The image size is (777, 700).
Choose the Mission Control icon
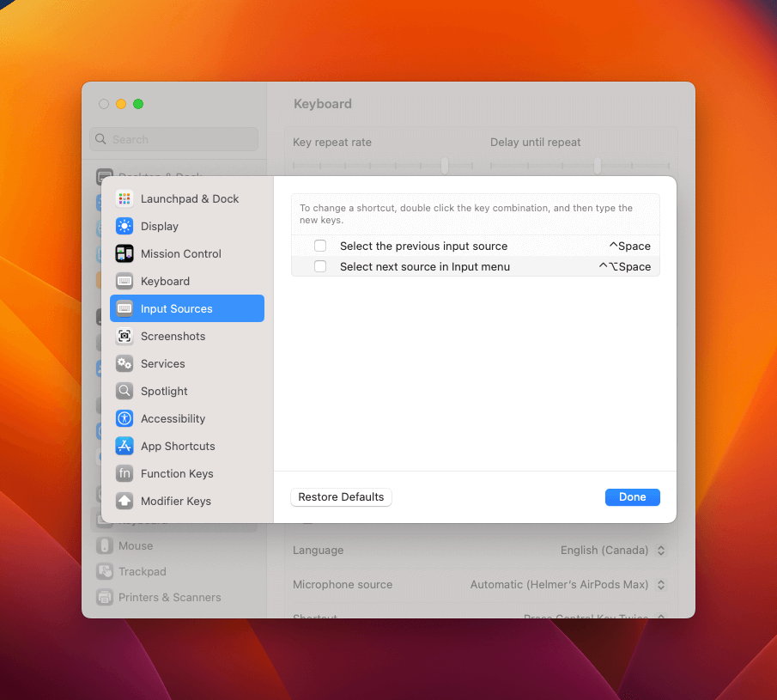pyautogui.click(x=124, y=254)
